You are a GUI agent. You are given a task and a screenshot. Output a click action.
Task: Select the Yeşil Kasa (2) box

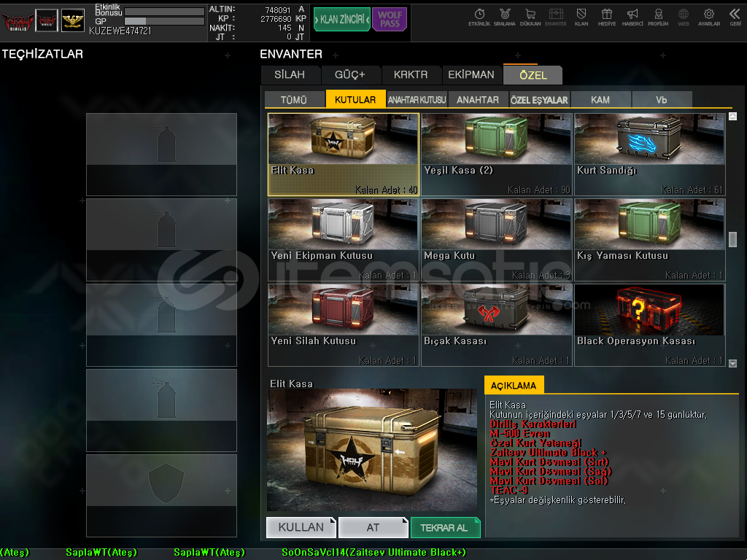(x=496, y=155)
